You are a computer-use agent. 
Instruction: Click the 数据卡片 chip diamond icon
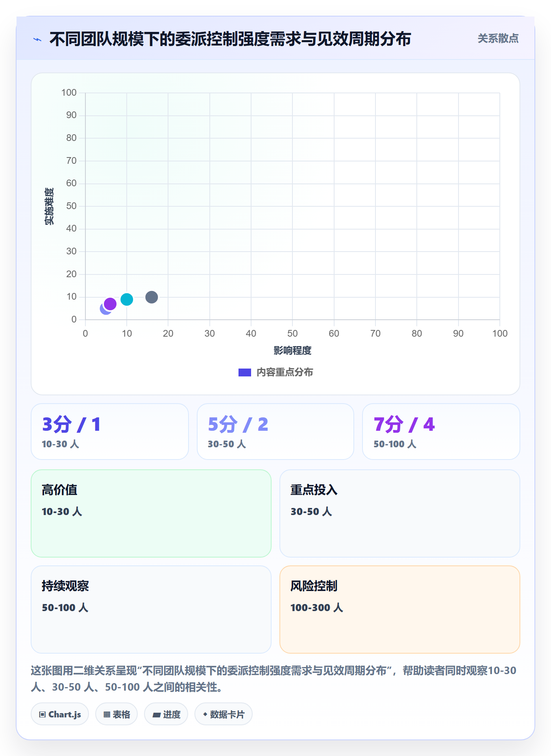[x=205, y=714]
